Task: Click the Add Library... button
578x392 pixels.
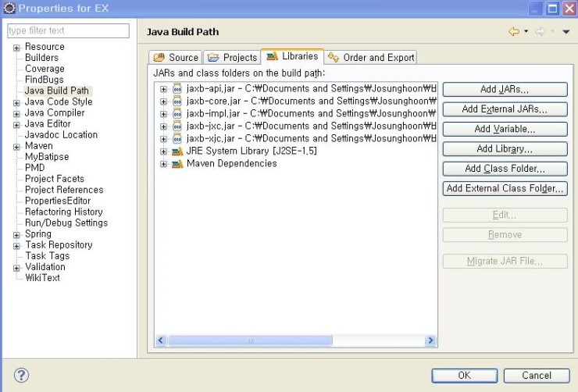Action: point(505,149)
